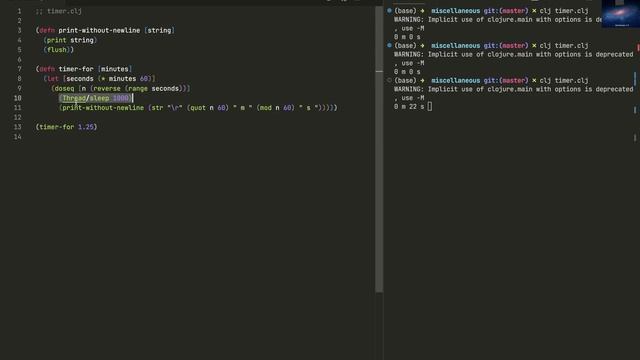Viewport: 640px width, 360px height.
Task: Click the "(print string)" expression
Action: point(70,40)
